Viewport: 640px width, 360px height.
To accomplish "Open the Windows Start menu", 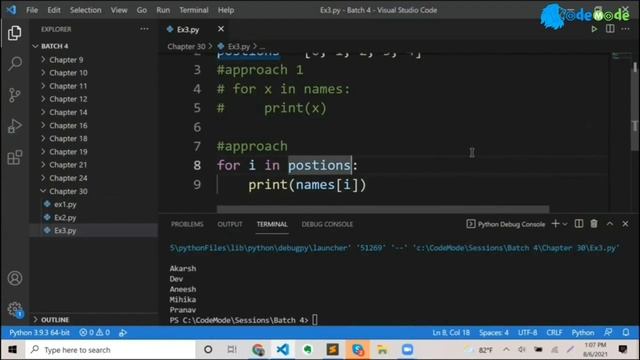I will pos(12,350).
